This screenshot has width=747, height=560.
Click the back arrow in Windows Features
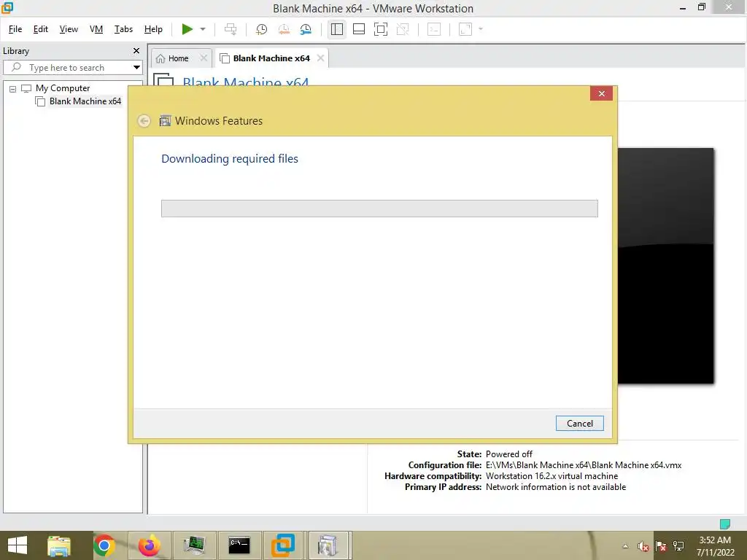click(x=144, y=121)
